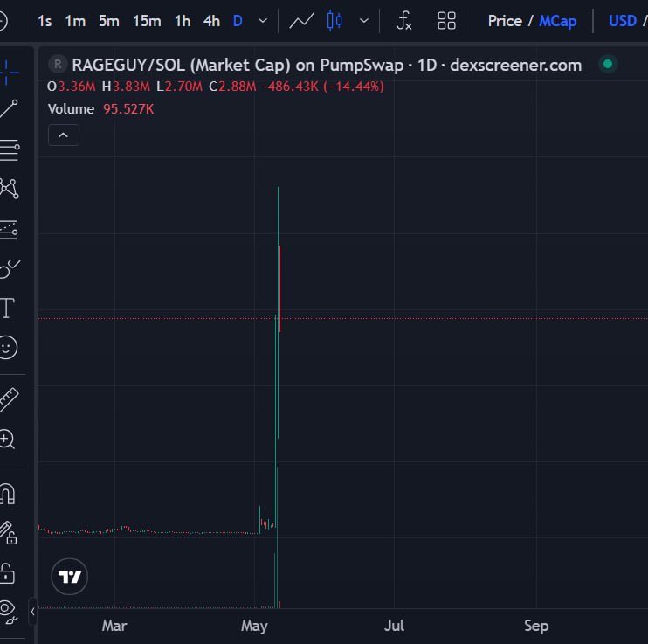Select the 1m timeframe
Image resolution: width=648 pixels, height=644 pixels.
(75, 21)
